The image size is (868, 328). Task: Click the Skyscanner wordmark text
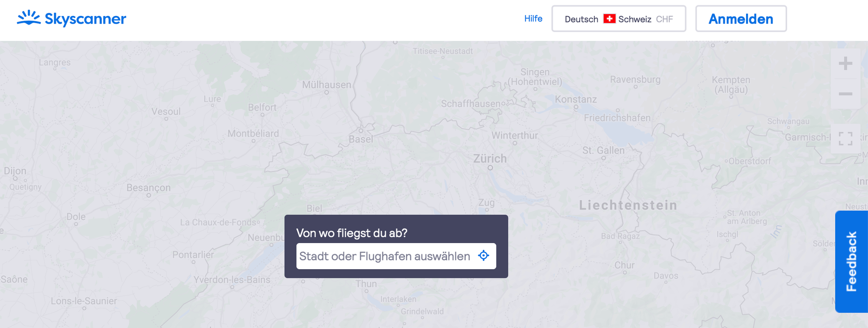(85, 19)
